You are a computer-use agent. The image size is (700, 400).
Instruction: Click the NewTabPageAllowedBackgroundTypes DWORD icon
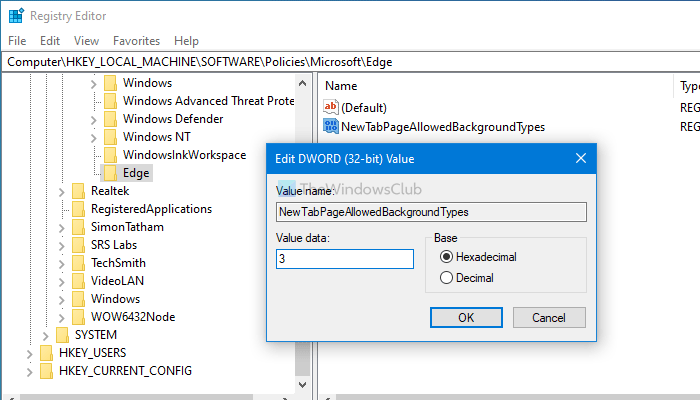(331, 126)
